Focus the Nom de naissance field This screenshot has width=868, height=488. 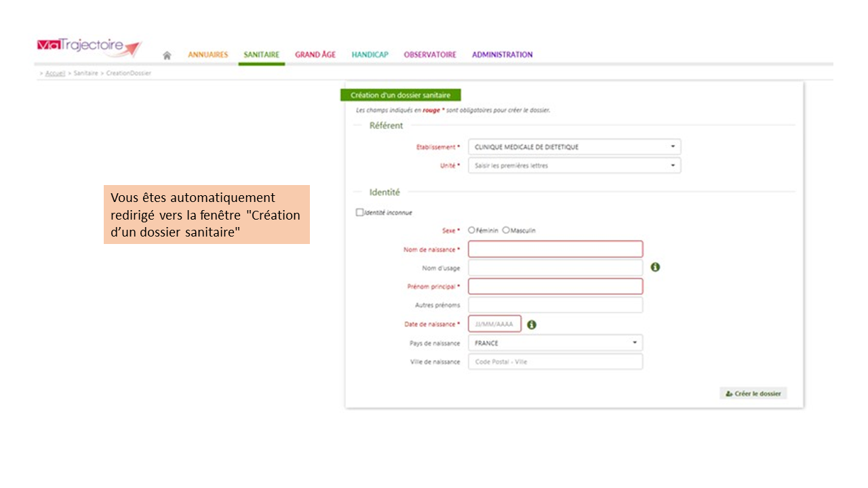[x=555, y=249]
